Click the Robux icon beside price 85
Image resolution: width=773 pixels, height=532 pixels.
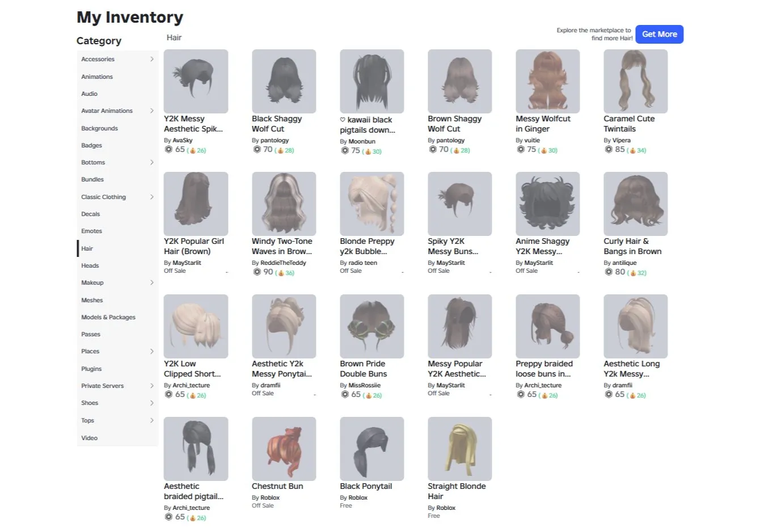click(x=609, y=150)
